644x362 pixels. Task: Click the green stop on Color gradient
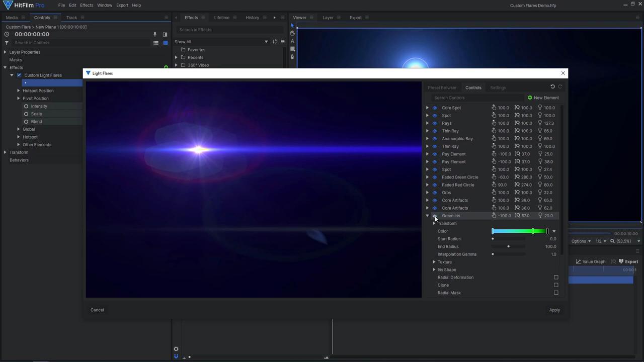coord(533,231)
